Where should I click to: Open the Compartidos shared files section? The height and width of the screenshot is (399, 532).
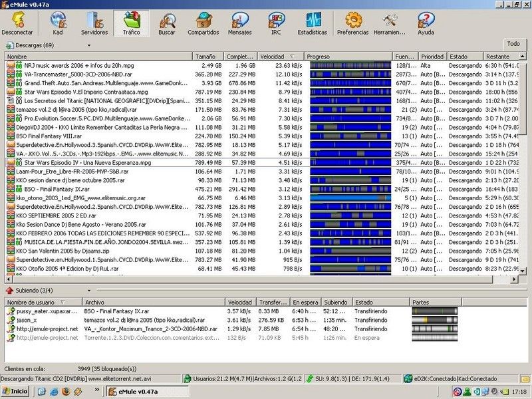click(x=203, y=23)
